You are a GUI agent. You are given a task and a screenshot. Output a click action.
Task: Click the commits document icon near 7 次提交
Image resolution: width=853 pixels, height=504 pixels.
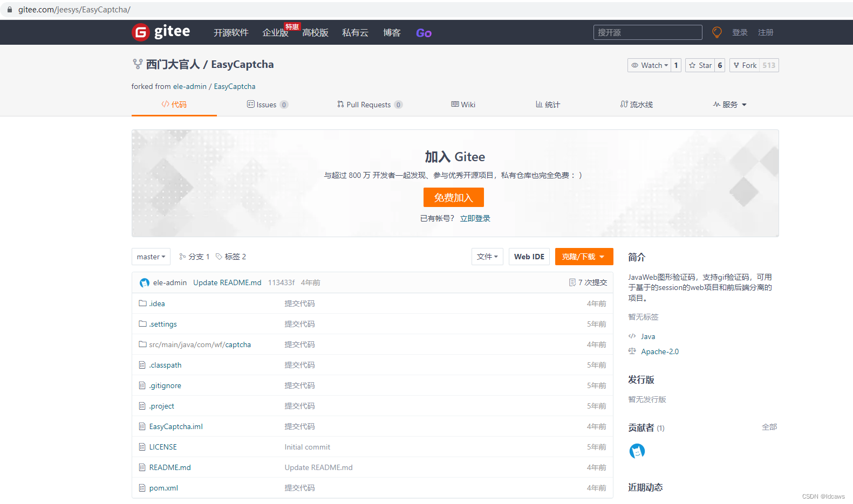tap(572, 282)
